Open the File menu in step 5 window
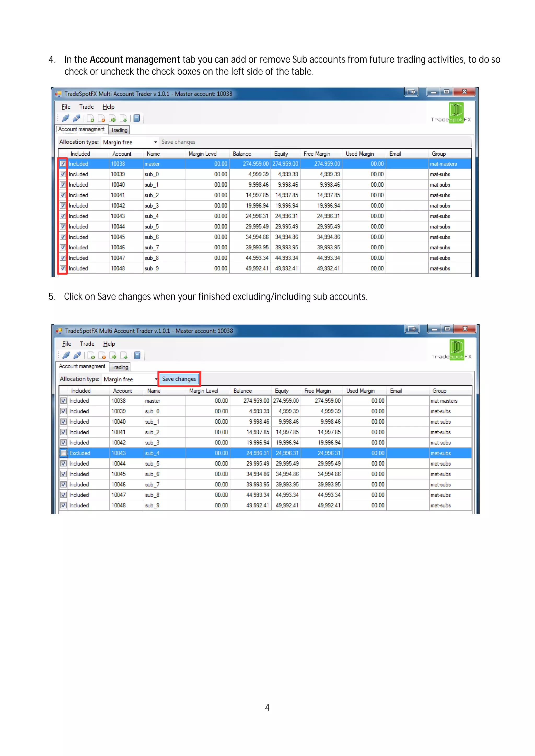Screen dimensions: 535x756 pyautogui.click(x=67, y=344)
